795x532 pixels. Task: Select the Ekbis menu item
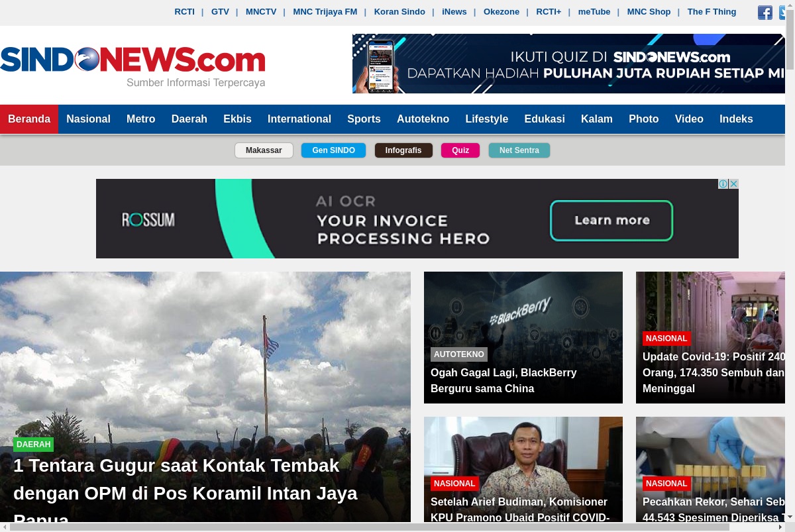click(237, 119)
